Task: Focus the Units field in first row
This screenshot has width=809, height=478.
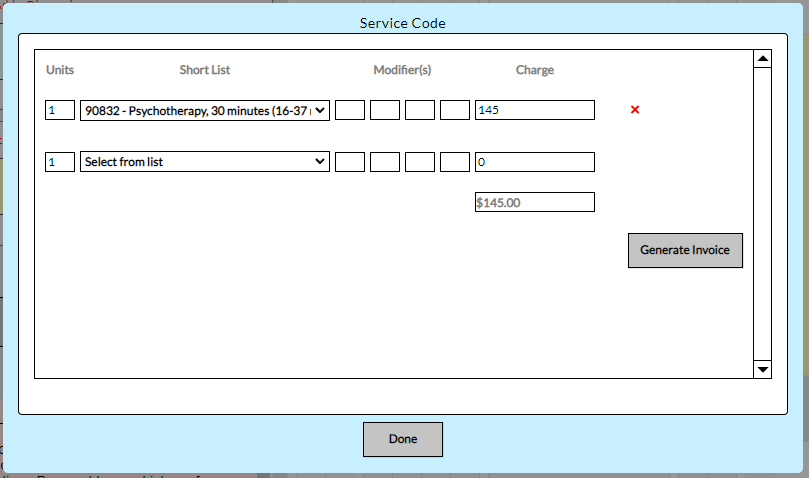Action: point(60,111)
